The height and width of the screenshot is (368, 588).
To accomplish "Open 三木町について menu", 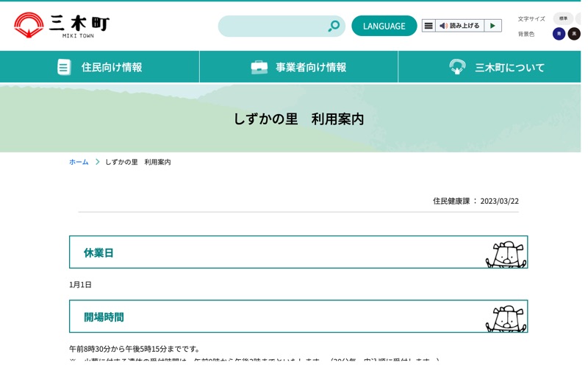I will coord(490,67).
